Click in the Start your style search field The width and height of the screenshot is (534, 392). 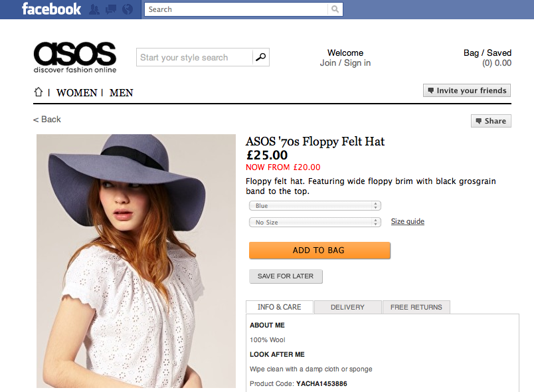[194, 57]
